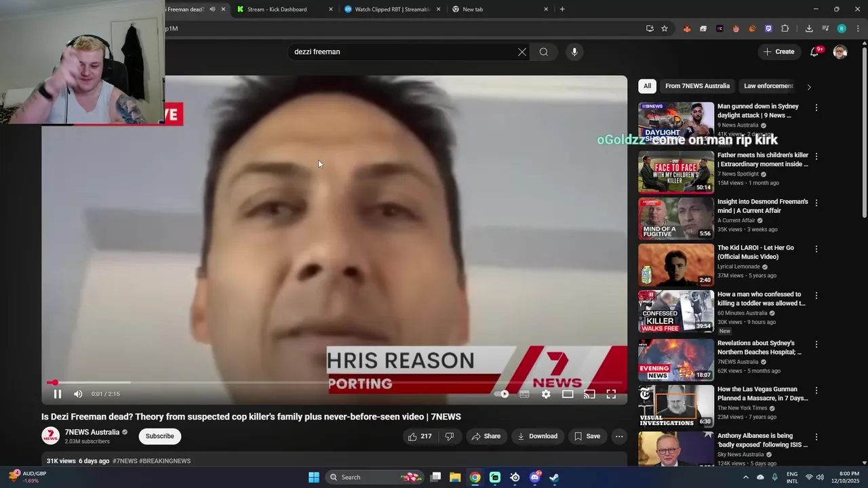868x488 pixels.
Task: Toggle the autoplay switch in the player
Action: [502, 394]
